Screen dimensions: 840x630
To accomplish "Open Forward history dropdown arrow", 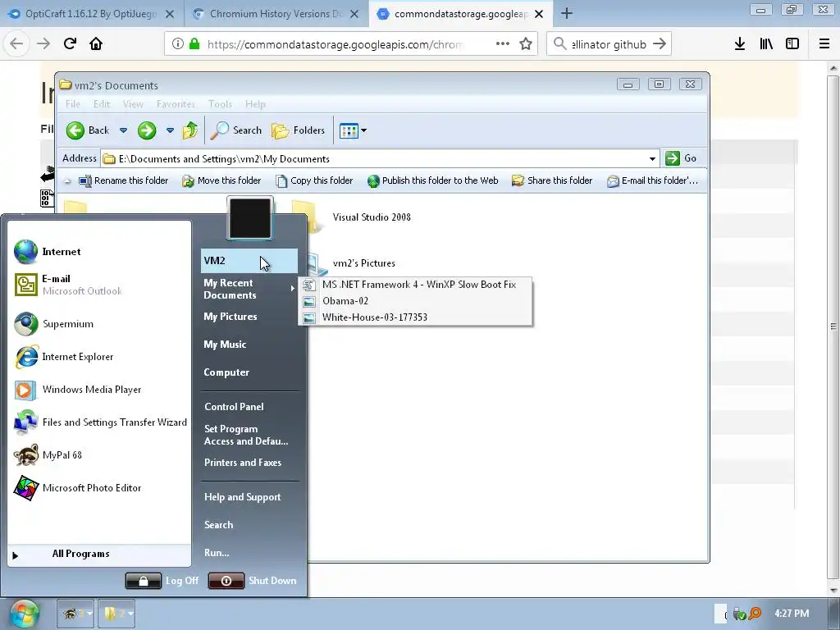I will pyautogui.click(x=170, y=130).
